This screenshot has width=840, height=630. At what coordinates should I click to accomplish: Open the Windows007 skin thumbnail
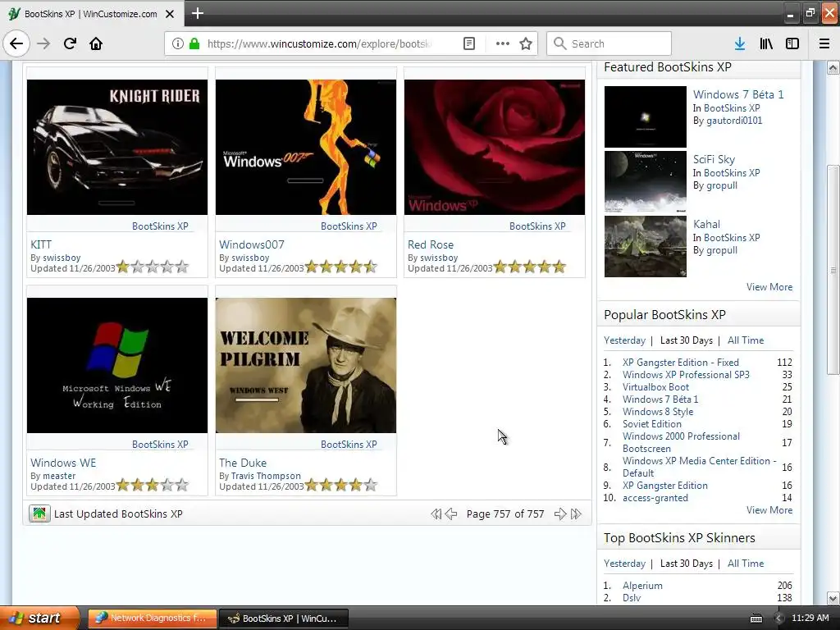tap(306, 148)
